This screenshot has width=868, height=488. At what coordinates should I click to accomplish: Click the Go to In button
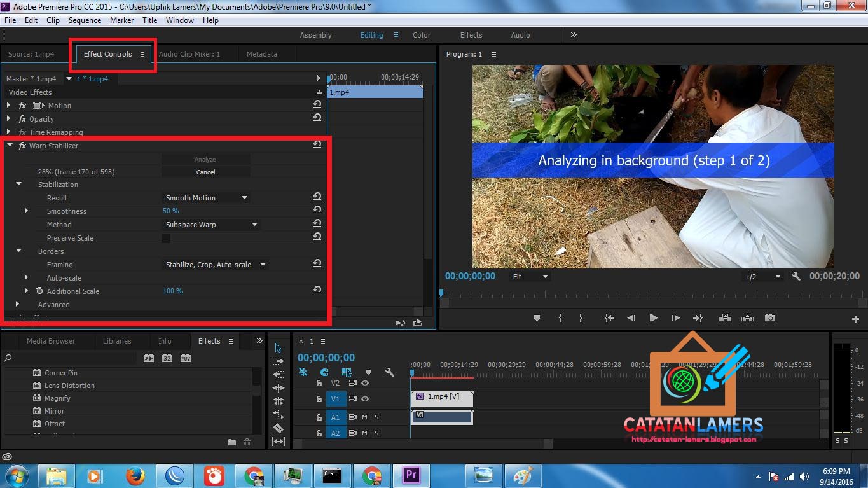click(x=609, y=318)
